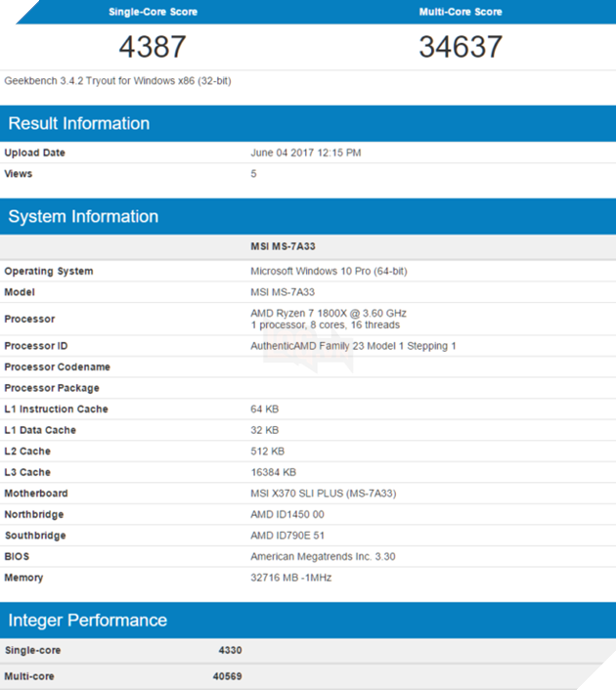Viewport: 616px width, 690px height.
Task: Click the Operating System label
Action: [49, 271]
